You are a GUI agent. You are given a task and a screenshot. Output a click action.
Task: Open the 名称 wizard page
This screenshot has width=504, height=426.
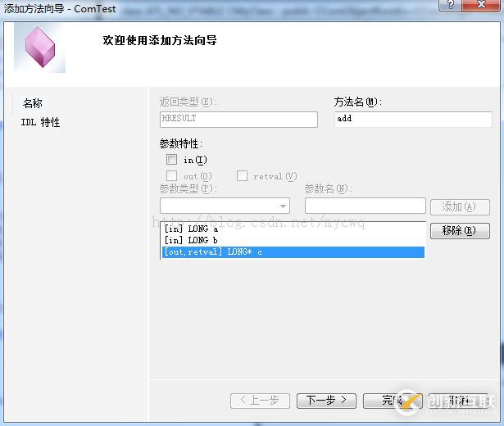click(x=33, y=103)
